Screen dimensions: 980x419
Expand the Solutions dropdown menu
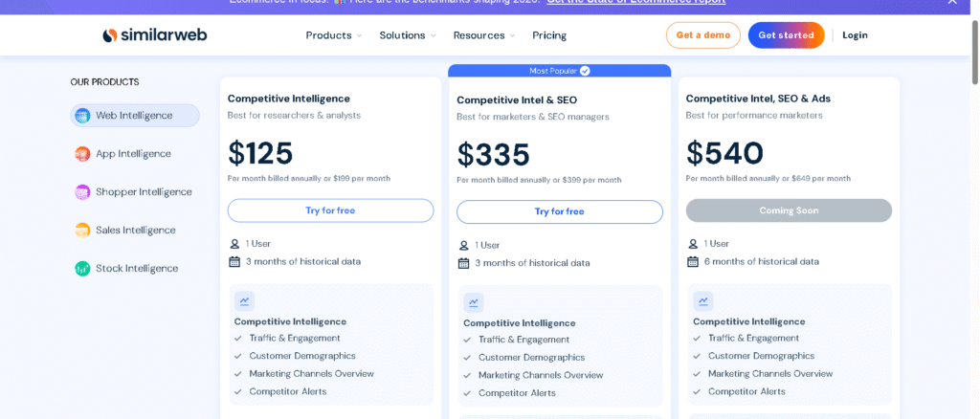[x=407, y=35]
